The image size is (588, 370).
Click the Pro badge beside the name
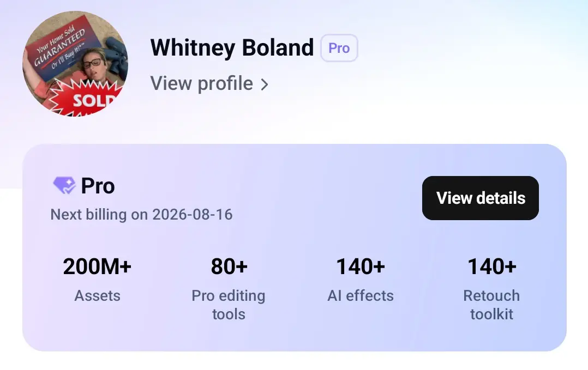click(x=339, y=48)
